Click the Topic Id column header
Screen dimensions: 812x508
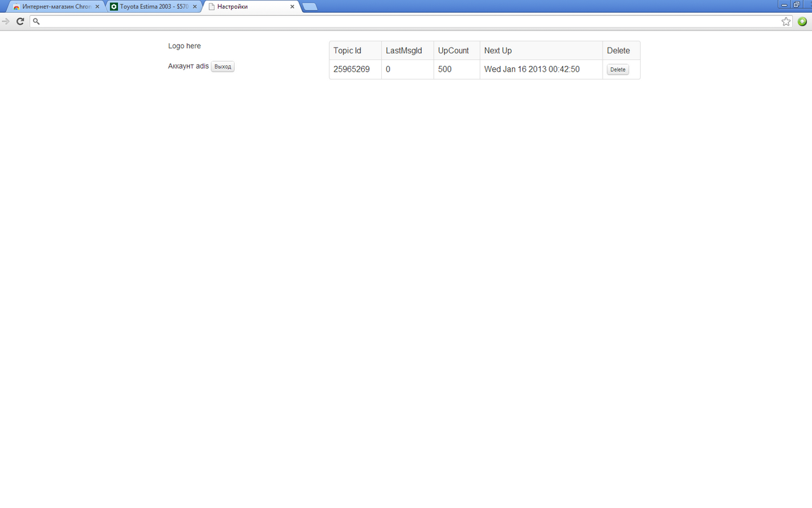[347, 50]
